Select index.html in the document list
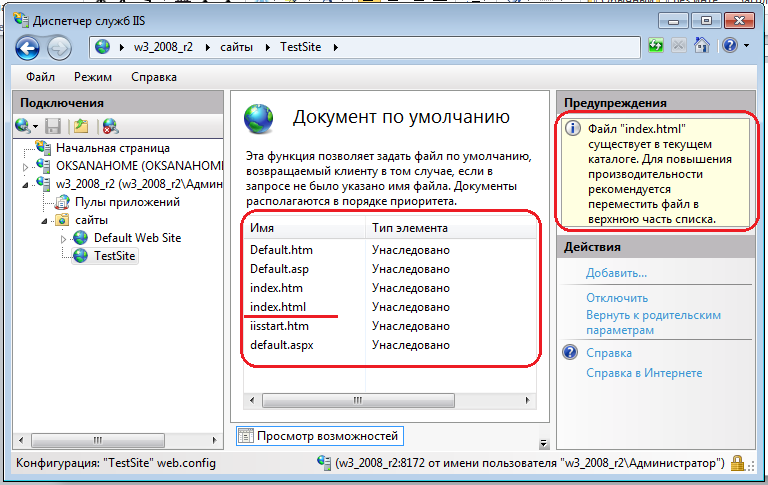 278,307
